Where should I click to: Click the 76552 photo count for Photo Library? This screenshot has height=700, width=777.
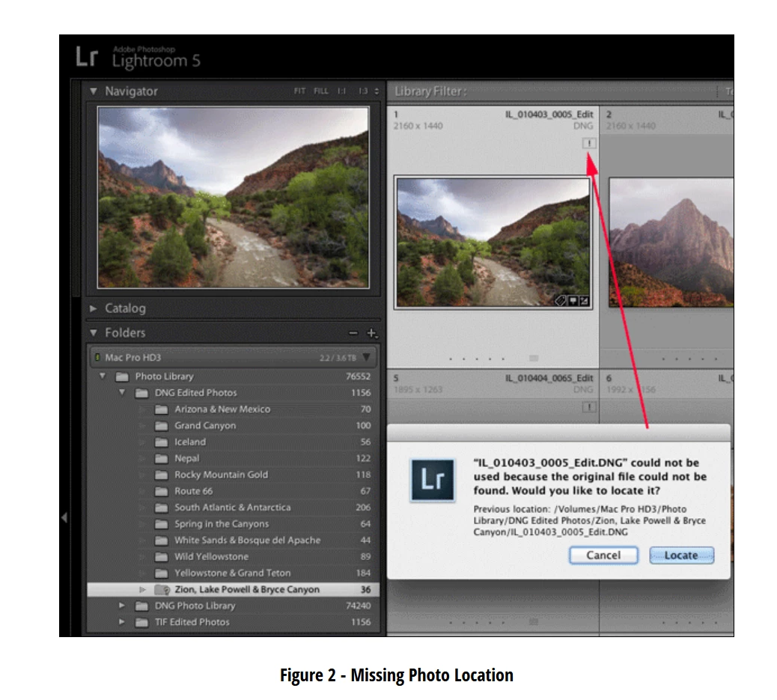point(359,377)
